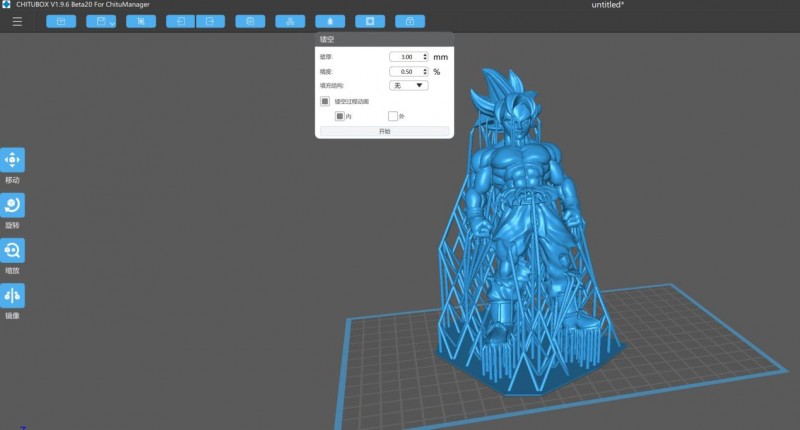Select the Rotate (旋转) tool
This screenshot has width=800, height=430.
[13, 205]
